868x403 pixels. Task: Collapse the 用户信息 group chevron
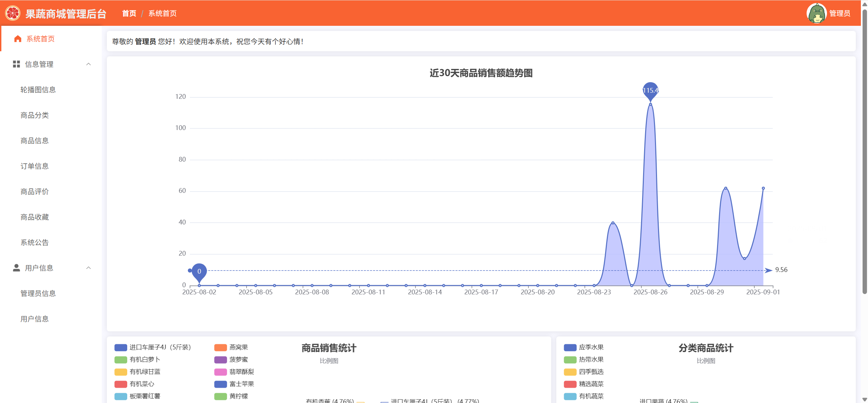89,268
